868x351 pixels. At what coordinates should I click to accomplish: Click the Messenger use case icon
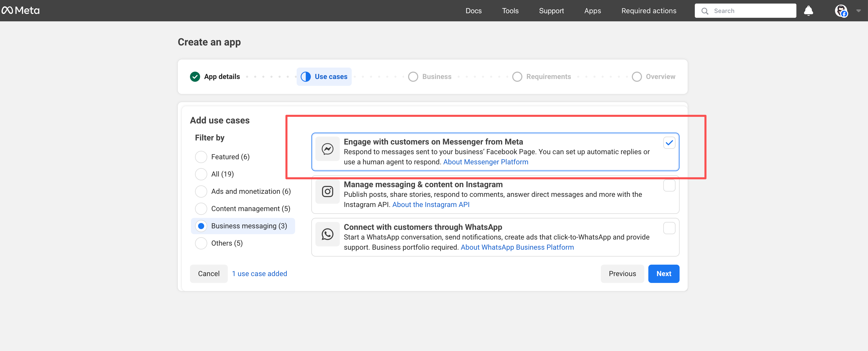[327, 149]
